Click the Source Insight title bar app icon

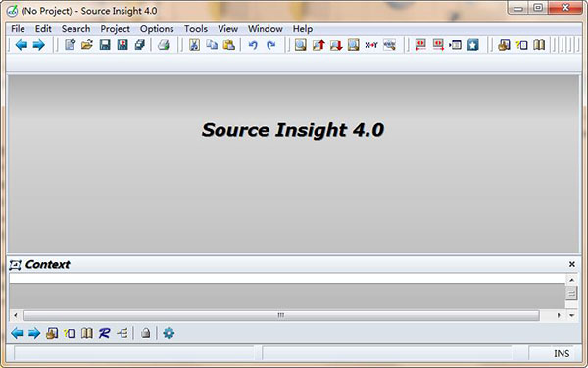12,11
